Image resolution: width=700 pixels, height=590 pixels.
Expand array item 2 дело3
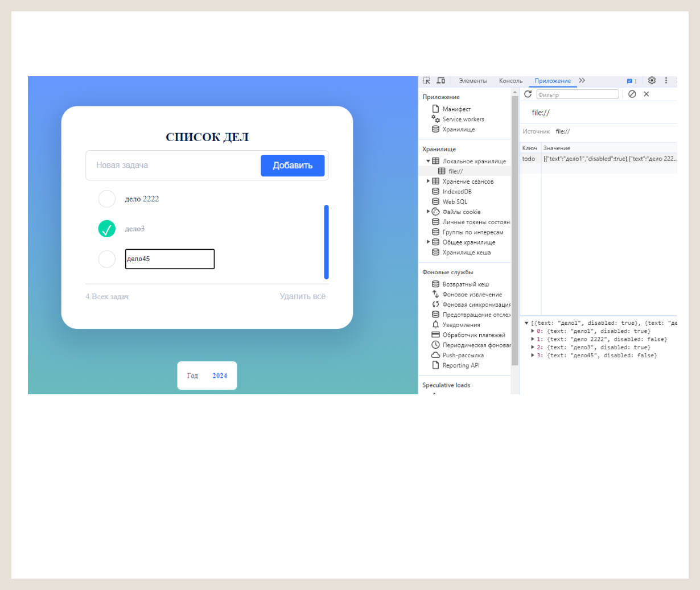[533, 347]
